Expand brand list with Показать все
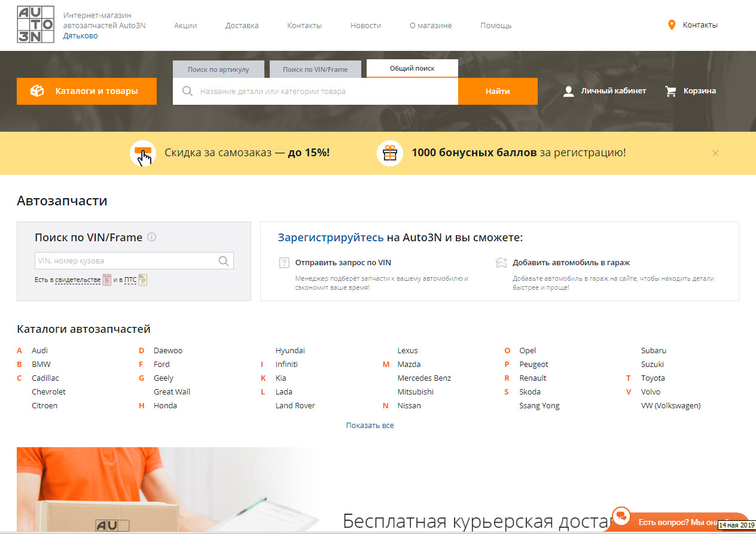The width and height of the screenshot is (756, 534). (x=370, y=426)
